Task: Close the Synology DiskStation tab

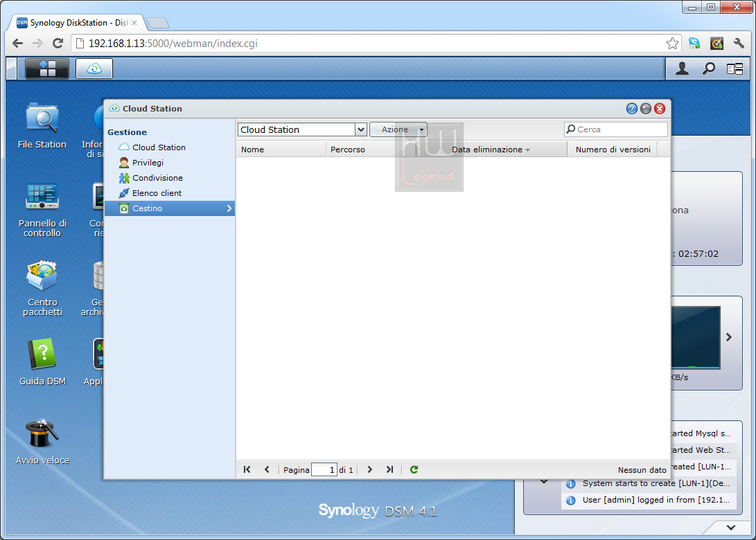Action: coord(134,23)
